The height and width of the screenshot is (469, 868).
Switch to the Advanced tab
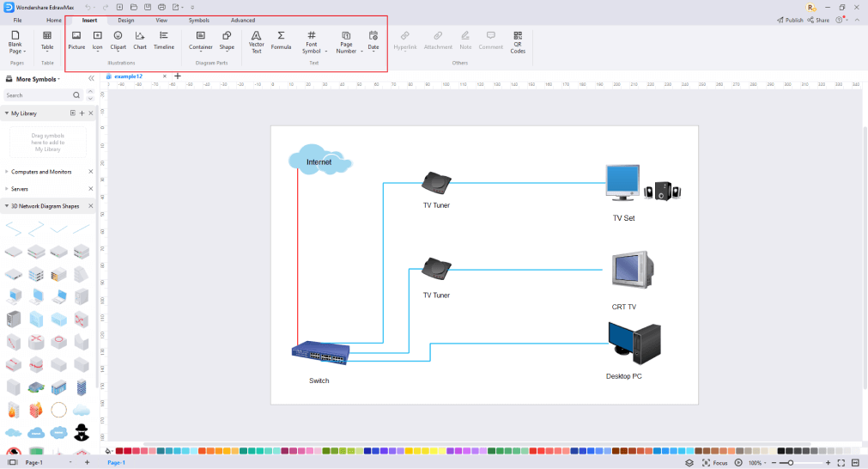tap(243, 20)
